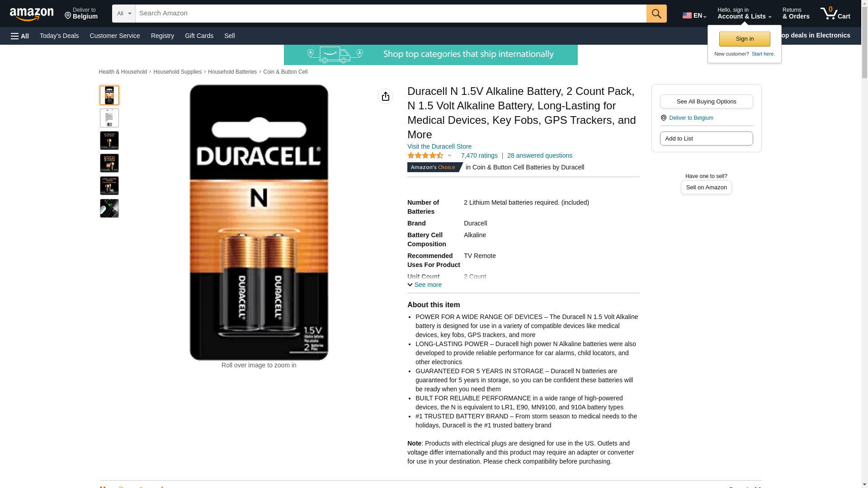The height and width of the screenshot is (488, 868).
Task: Click the Sign in button
Action: click(745, 39)
